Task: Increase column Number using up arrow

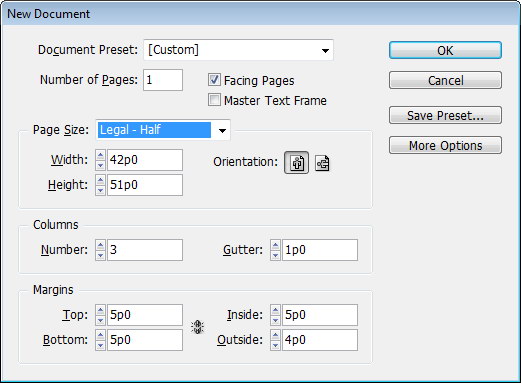Action: click(x=100, y=245)
